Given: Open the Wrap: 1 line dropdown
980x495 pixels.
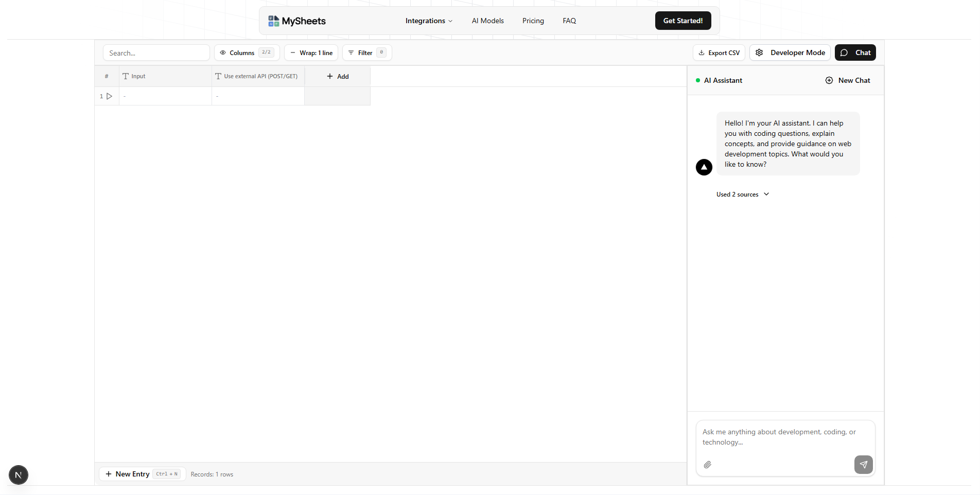Looking at the screenshot, I should pos(311,52).
